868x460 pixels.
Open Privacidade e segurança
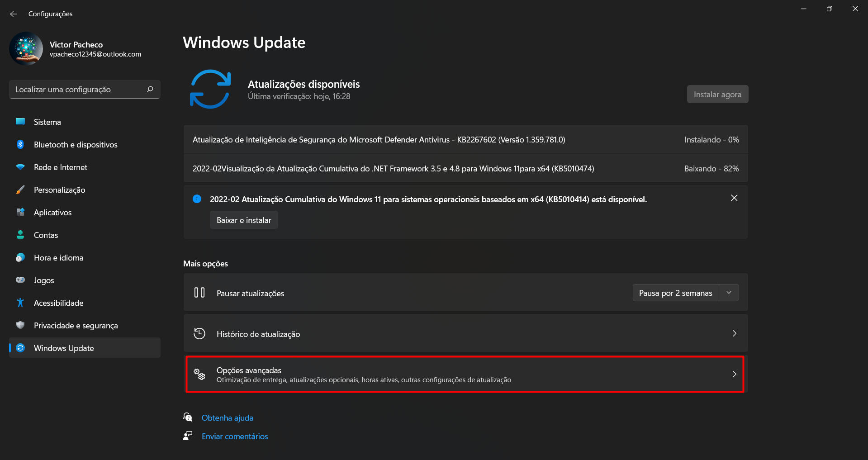coord(85,326)
